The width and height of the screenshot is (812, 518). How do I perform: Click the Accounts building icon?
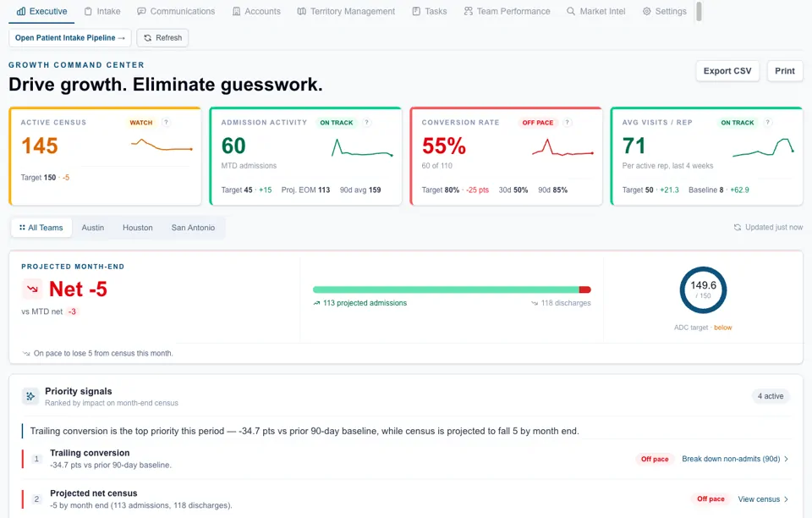[236, 11]
